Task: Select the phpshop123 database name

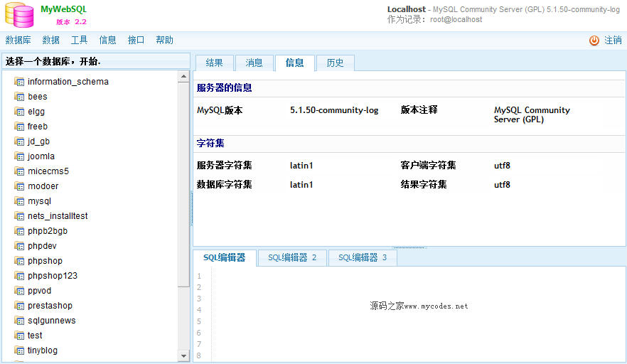Action: click(53, 276)
